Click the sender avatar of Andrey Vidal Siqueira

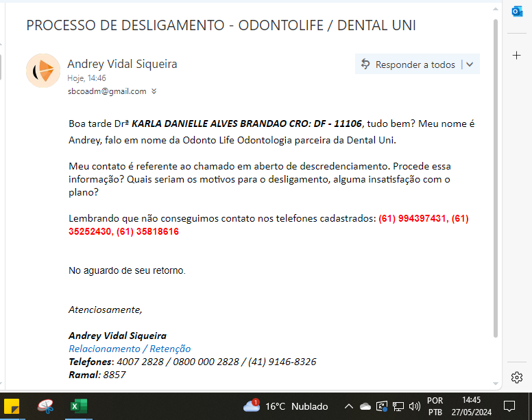coord(43,71)
